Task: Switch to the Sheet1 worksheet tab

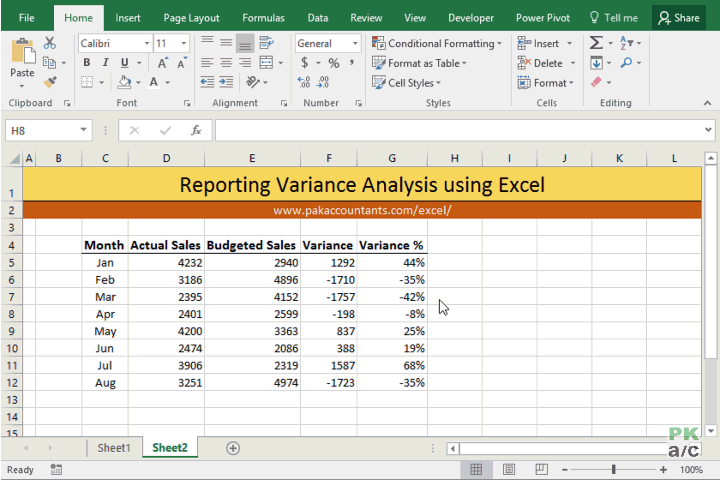Action: [114, 448]
